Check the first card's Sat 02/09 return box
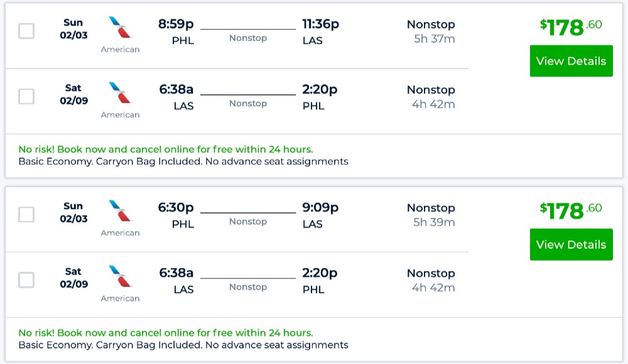The width and height of the screenshot is (628, 364). [x=26, y=96]
